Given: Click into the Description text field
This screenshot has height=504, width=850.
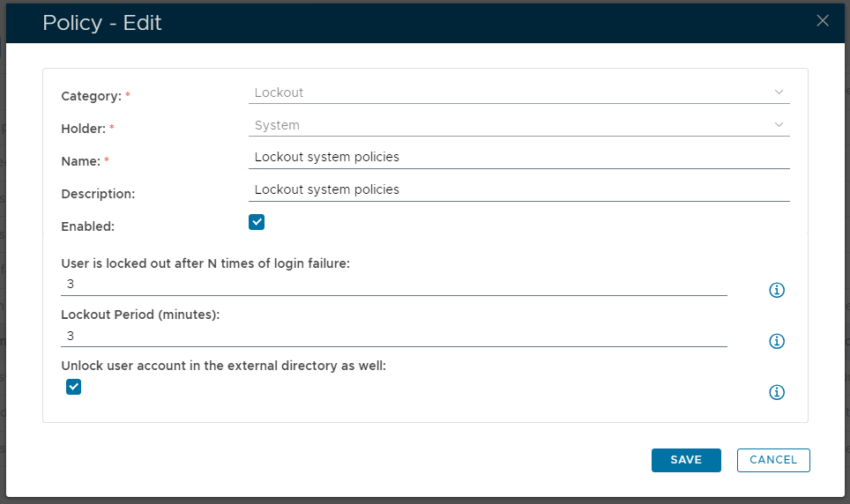Looking at the screenshot, I should point(518,189).
